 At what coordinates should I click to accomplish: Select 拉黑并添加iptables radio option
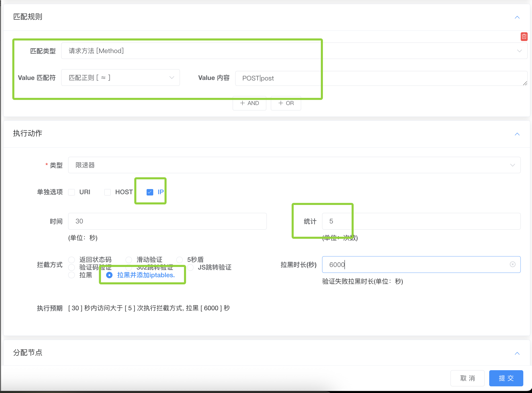point(109,275)
